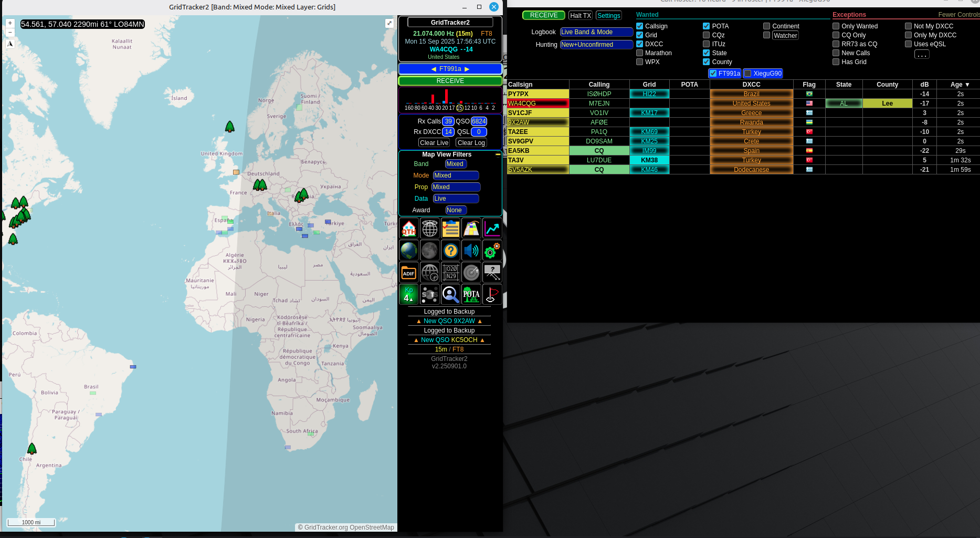The width and height of the screenshot is (980, 538).
Task: Open the audio alerts speaker icon
Action: [471, 250]
